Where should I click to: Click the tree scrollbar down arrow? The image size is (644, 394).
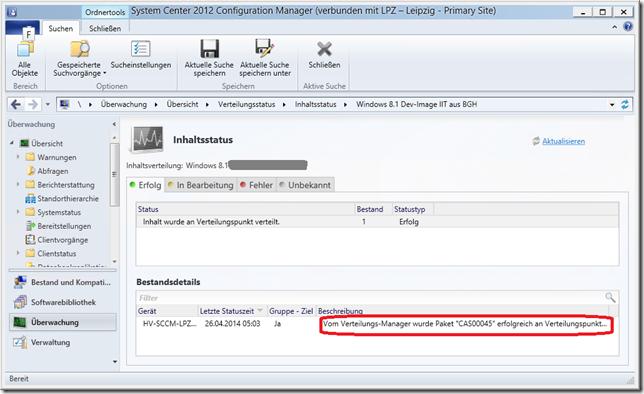[115, 261]
